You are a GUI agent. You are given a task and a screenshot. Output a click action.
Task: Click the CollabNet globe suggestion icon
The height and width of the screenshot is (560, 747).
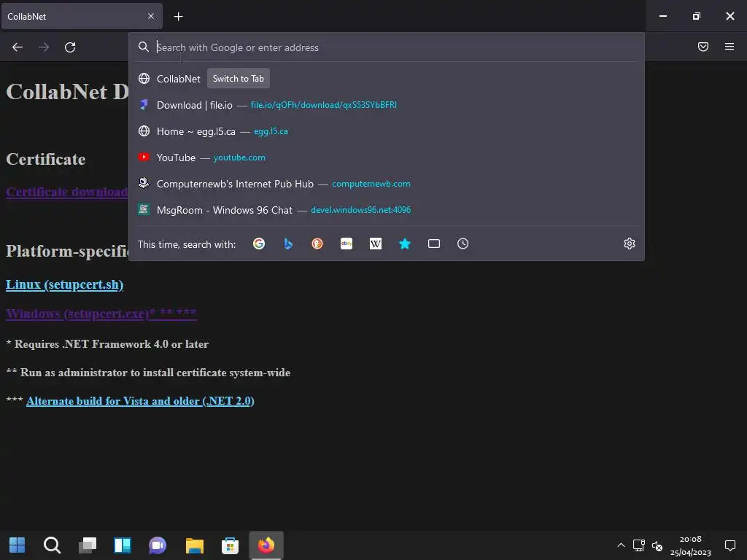tap(144, 79)
